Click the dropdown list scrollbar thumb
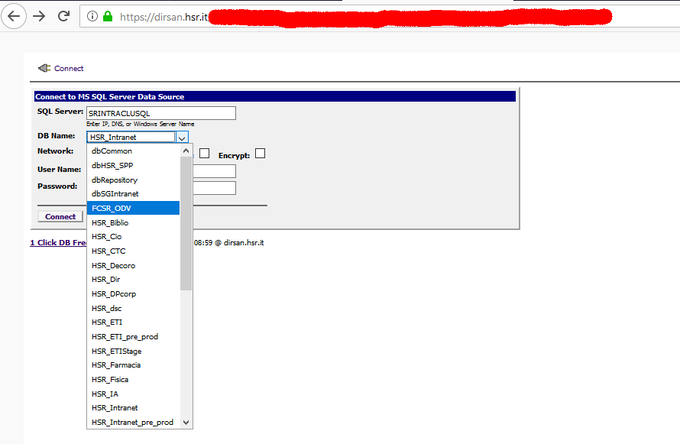The height and width of the screenshot is (444, 680). (x=186, y=224)
